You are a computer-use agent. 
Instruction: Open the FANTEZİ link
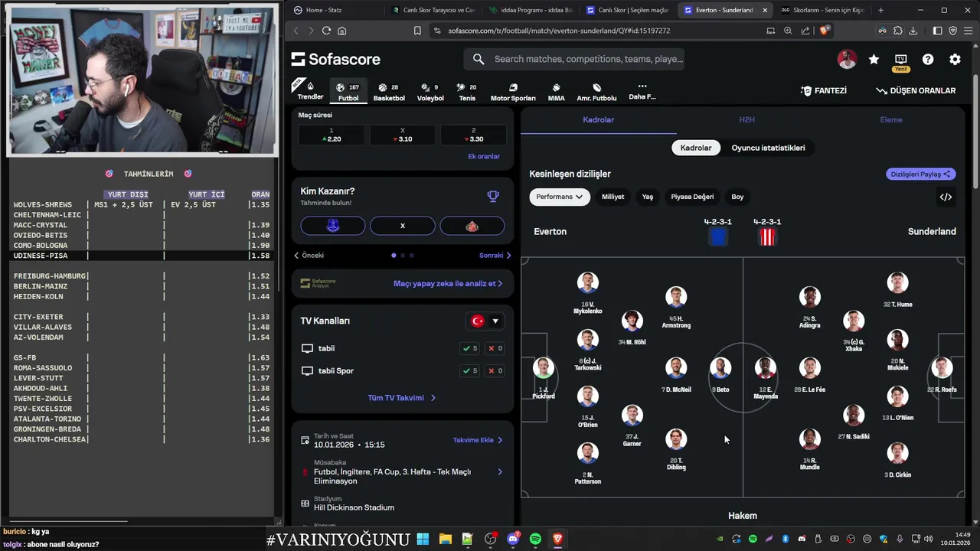[824, 90]
